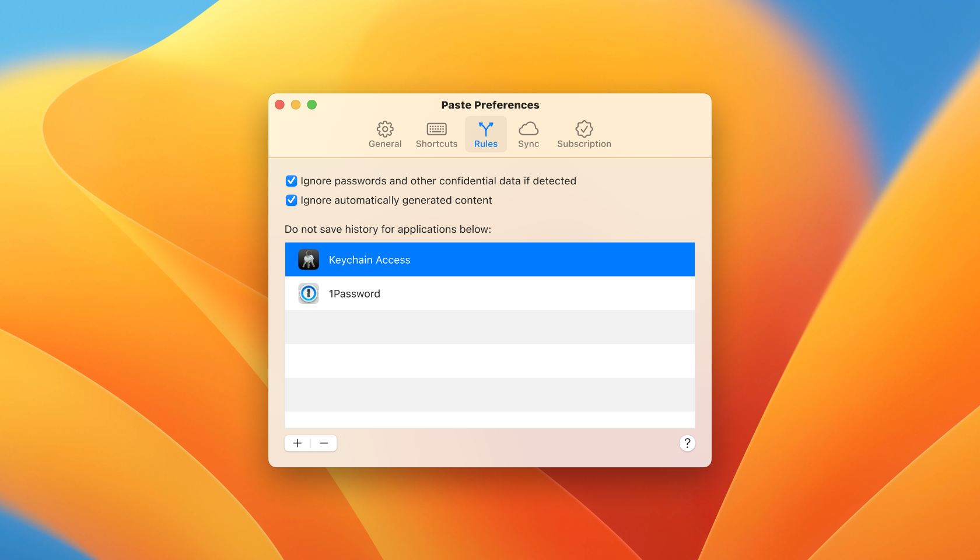Add an application with the plus button
Viewport: 980px width, 560px height.
(297, 443)
